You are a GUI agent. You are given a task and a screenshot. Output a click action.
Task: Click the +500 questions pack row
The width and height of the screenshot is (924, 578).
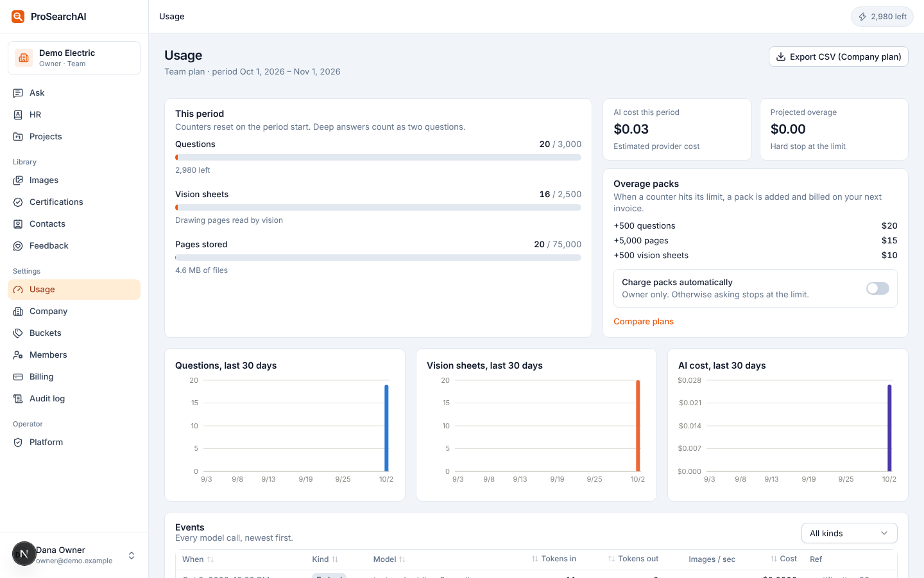(755, 226)
